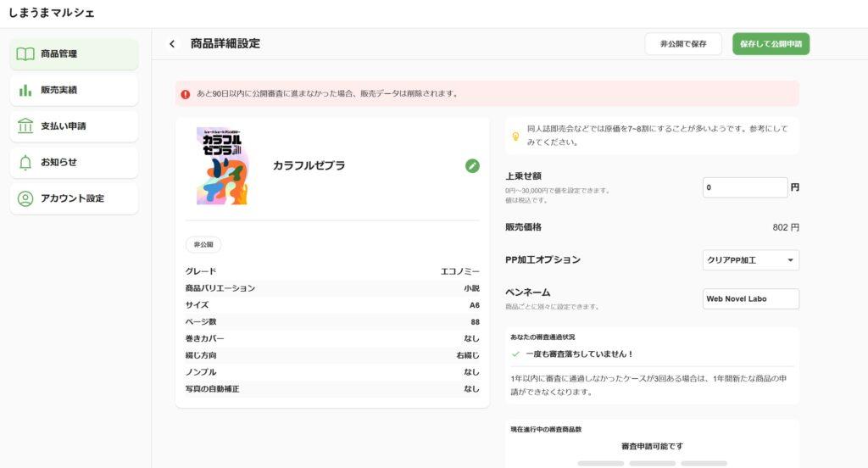This screenshot has height=468, width=868.
Task: Click the 保存して公開申請 button
Action: 771,44
